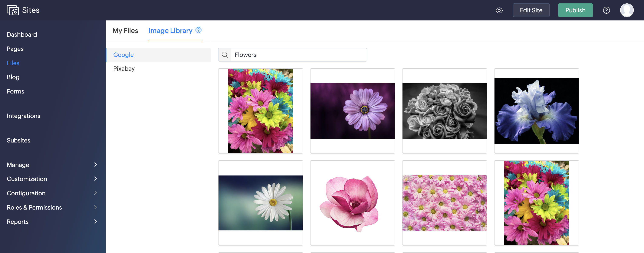
Task: Click the Edit Site button
Action: [531, 10]
